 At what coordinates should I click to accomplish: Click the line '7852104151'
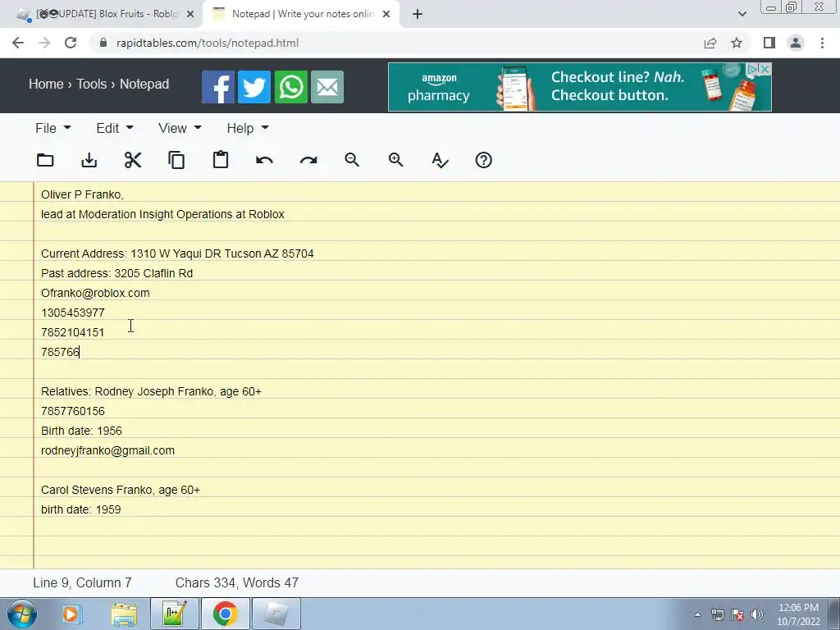(73, 332)
